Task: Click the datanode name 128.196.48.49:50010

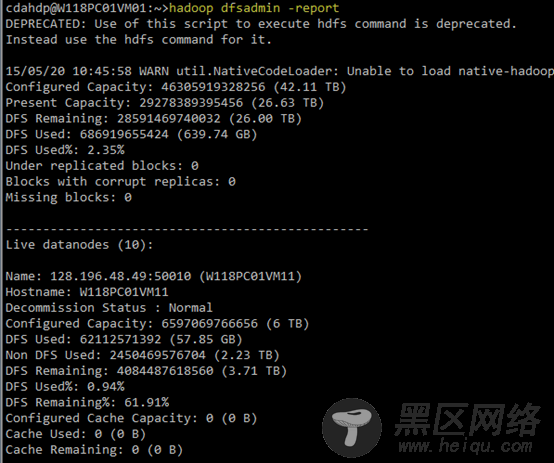Action: [x=120, y=276]
